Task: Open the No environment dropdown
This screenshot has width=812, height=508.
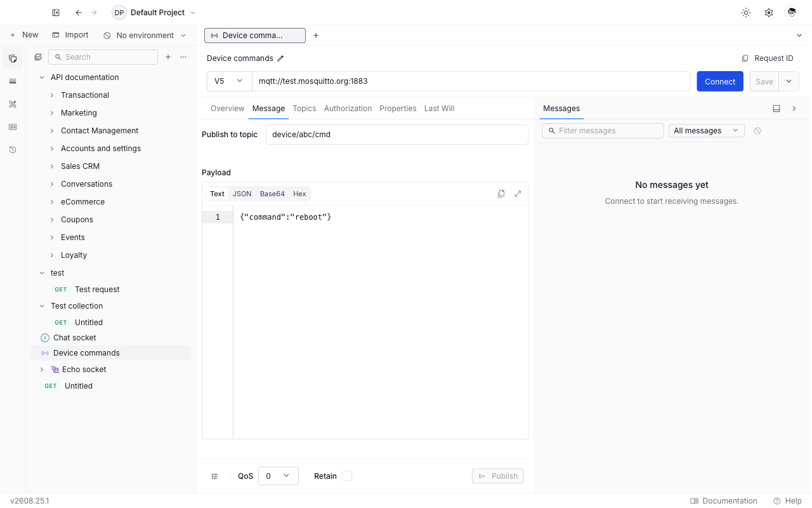Action: click(x=145, y=36)
